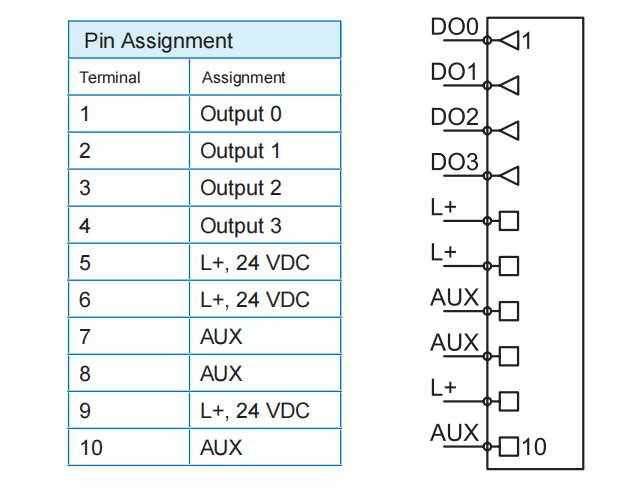Click the DO0 triangle output symbol
Image resolution: width=628 pixels, height=503 pixels.
(x=509, y=40)
